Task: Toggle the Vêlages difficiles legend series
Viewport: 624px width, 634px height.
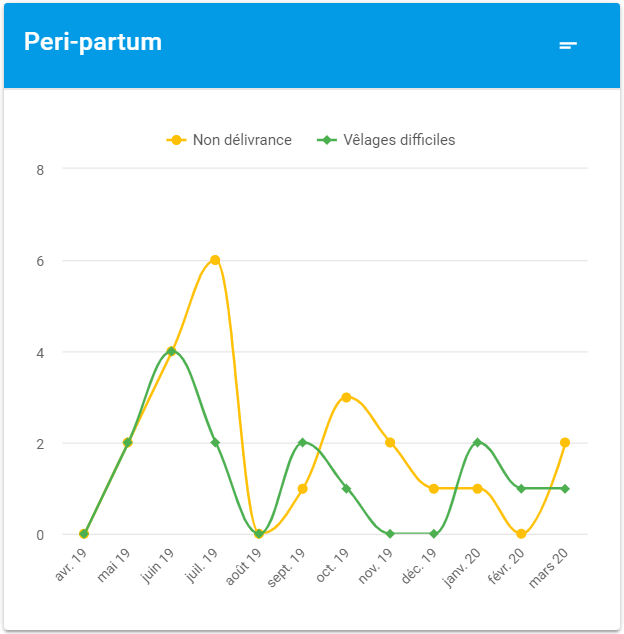Action: [386, 140]
